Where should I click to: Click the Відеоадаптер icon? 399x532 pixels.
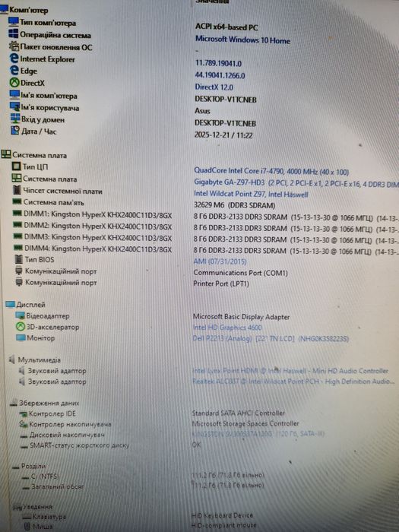21,315
